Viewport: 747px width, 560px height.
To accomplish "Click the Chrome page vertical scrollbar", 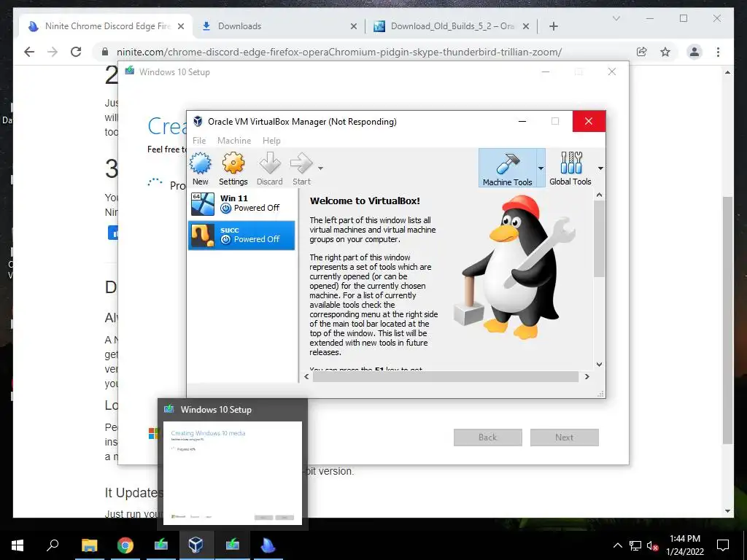I will (x=727, y=321).
